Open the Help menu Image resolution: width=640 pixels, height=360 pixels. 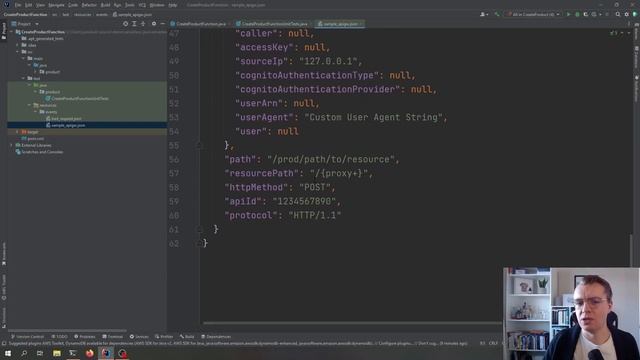click(173, 5)
